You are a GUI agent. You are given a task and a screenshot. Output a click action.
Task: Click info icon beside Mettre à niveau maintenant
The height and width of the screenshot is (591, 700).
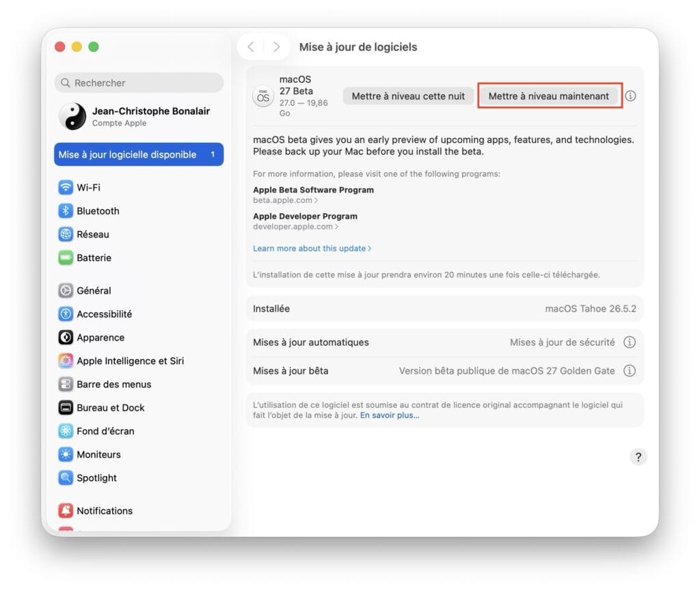point(630,96)
